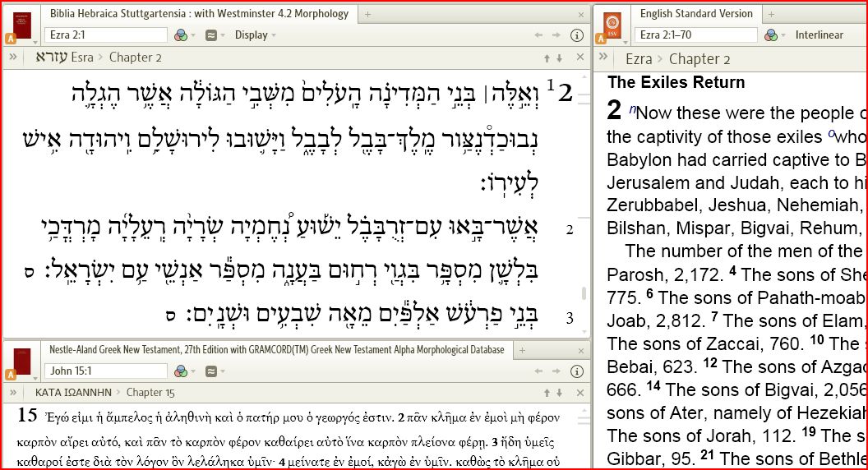Image resolution: width=868 pixels, height=470 pixels.
Task: Go back in Biblia Hebraica panel history
Action: pos(538,35)
